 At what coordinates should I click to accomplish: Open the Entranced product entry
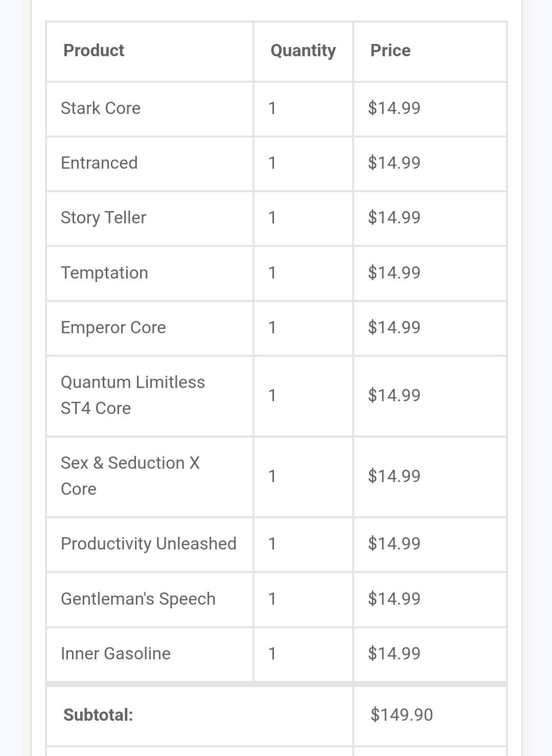(x=99, y=163)
